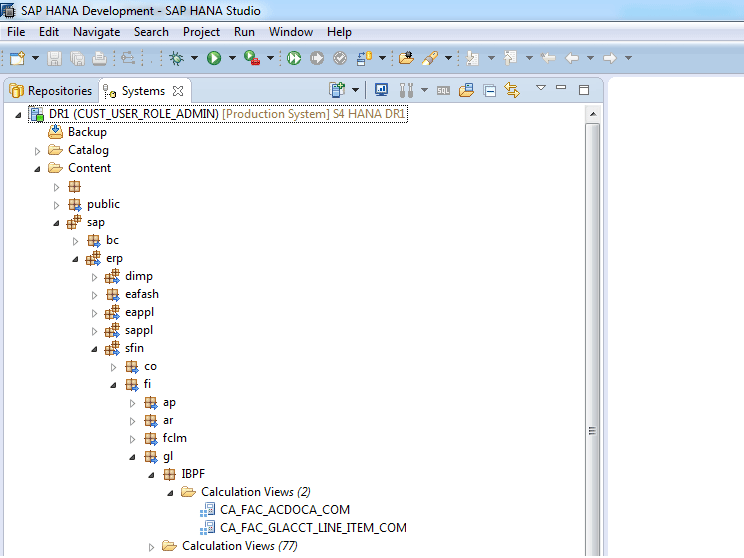Open the Project menu
The image size is (744, 558).
coord(201,32)
